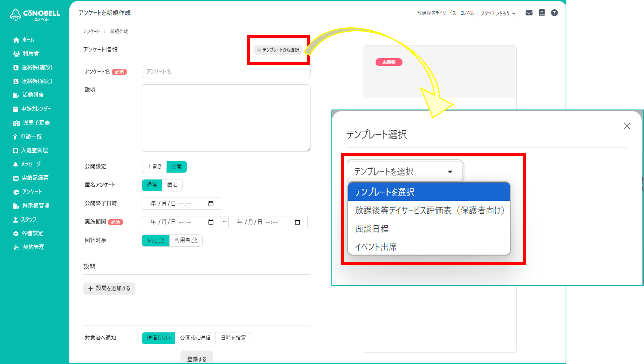Expand the テンプレートを選択 combo box
Viewport: 644px width, 364px height.
click(404, 172)
